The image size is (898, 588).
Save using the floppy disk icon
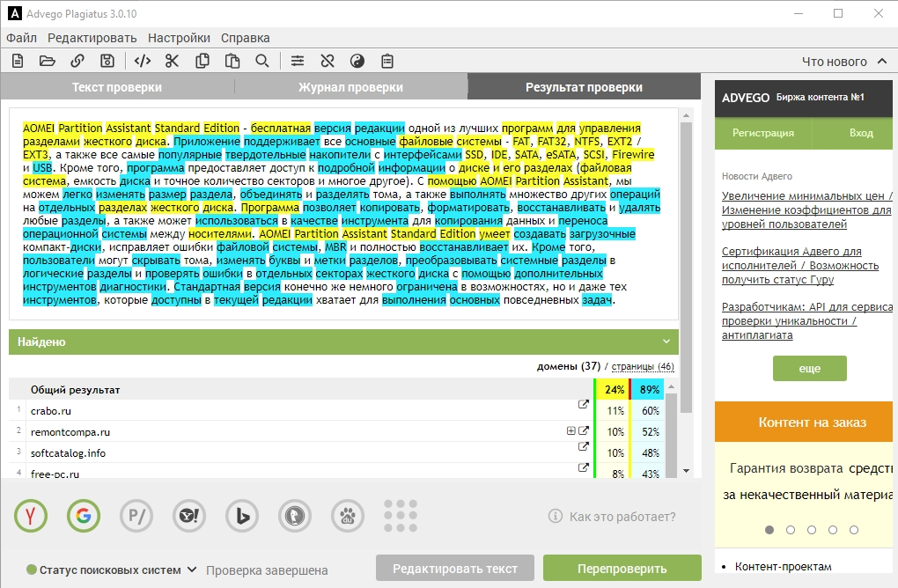[x=107, y=61]
